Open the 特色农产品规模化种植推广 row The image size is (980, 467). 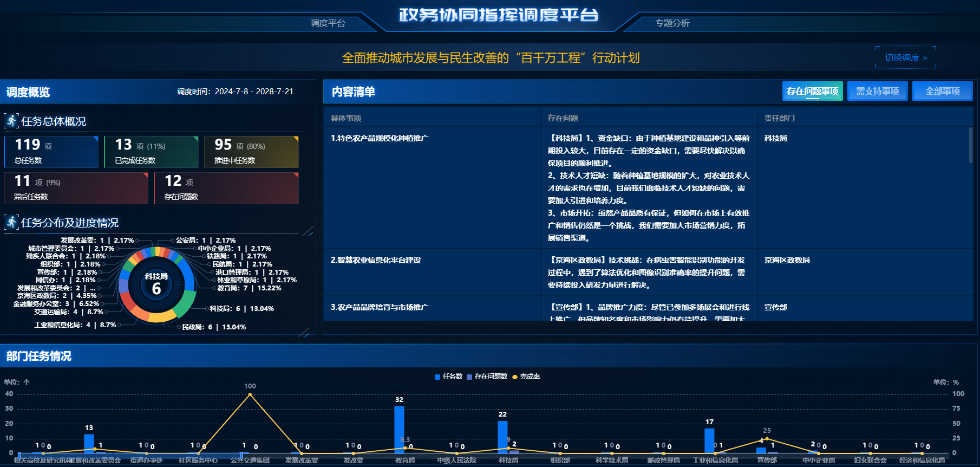click(379, 138)
